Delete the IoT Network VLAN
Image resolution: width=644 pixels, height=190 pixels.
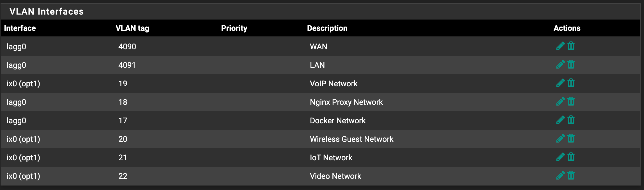571,157
